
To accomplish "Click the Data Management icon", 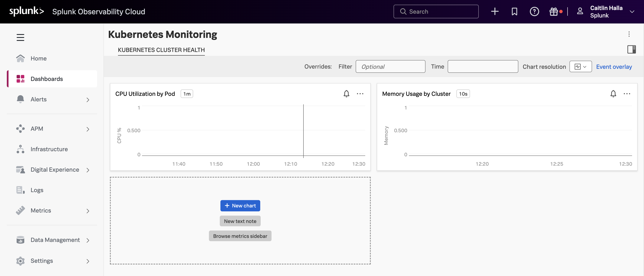I will pos(20,240).
